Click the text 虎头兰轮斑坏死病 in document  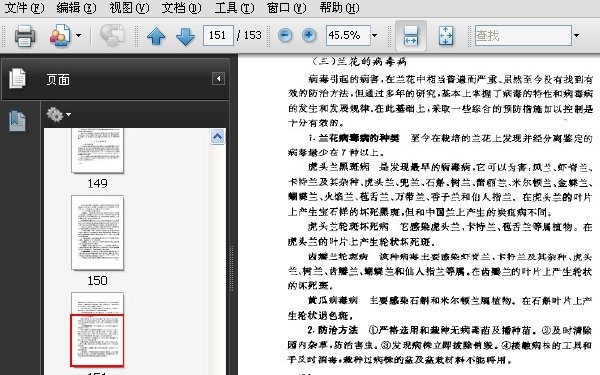pyautogui.click(x=348, y=227)
